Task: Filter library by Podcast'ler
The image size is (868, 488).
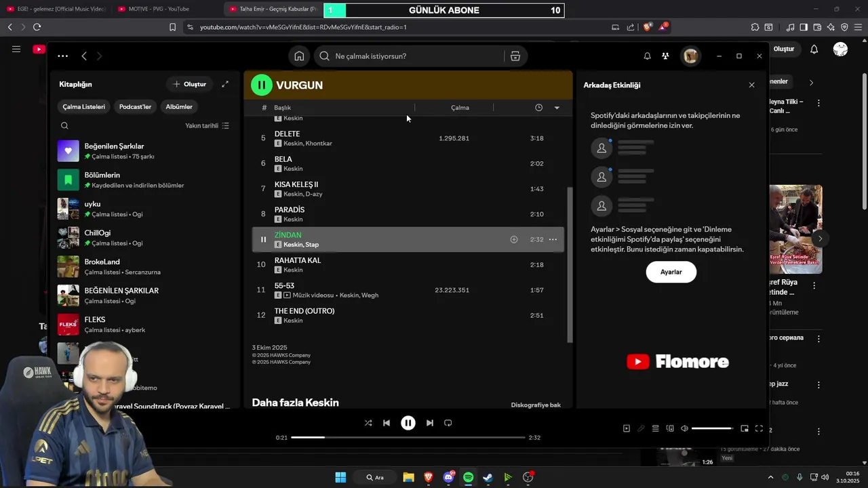Action: tap(135, 106)
